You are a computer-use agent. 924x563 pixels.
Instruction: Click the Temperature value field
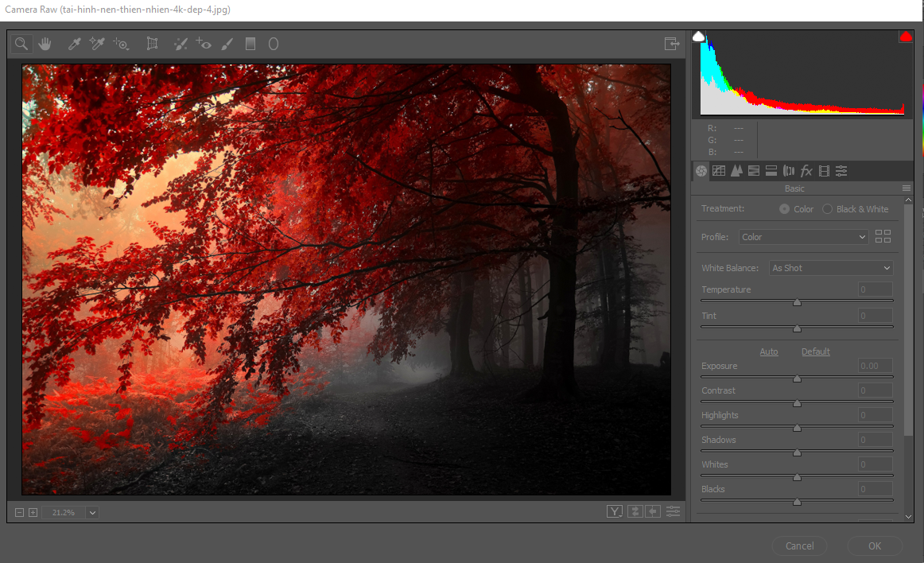[x=875, y=289]
